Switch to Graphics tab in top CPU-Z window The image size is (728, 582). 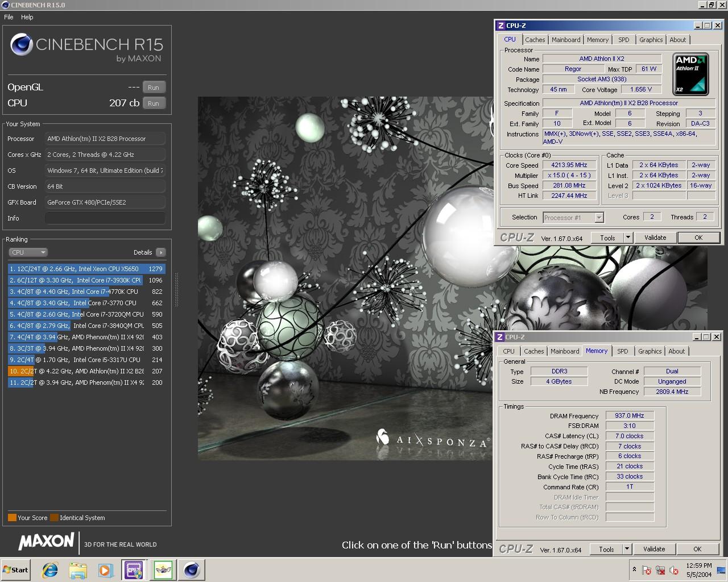click(x=651, y=40)
